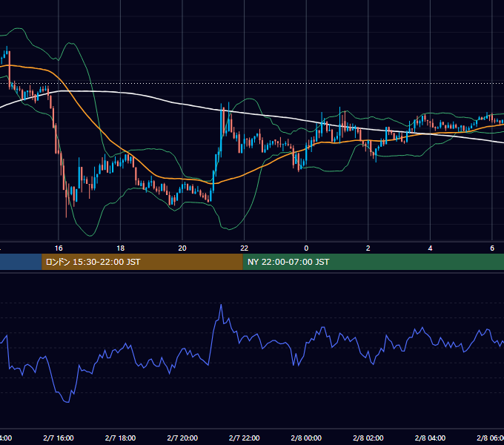504x445 pixels.
Task: Click the 22 hour label on price chart
Action: 245,248
